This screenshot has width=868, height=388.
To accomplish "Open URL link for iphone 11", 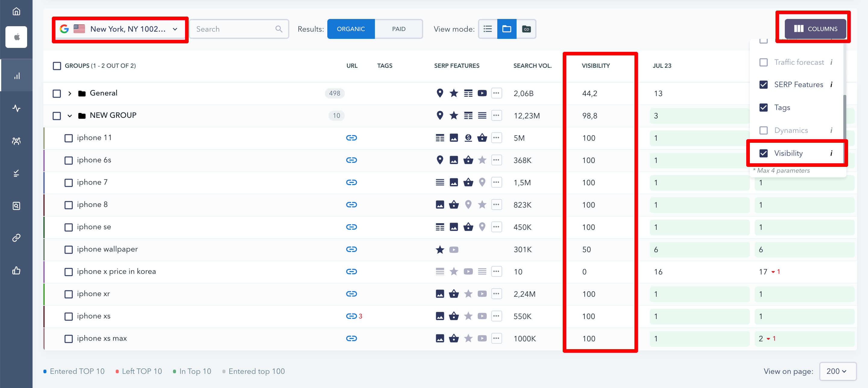I will click(x=351, y=138).
